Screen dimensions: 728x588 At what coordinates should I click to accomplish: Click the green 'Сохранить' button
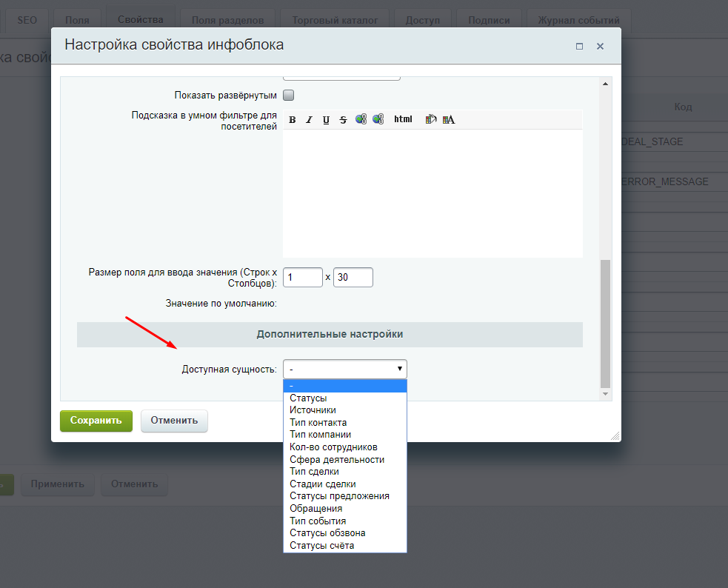click(x=96, y=421)
